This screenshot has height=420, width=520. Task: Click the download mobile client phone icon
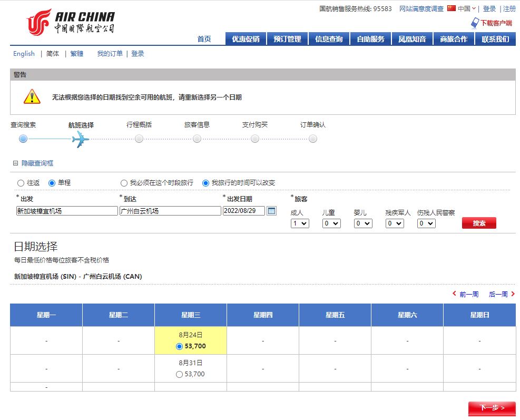pyautogui.click(x=474, y=23)
